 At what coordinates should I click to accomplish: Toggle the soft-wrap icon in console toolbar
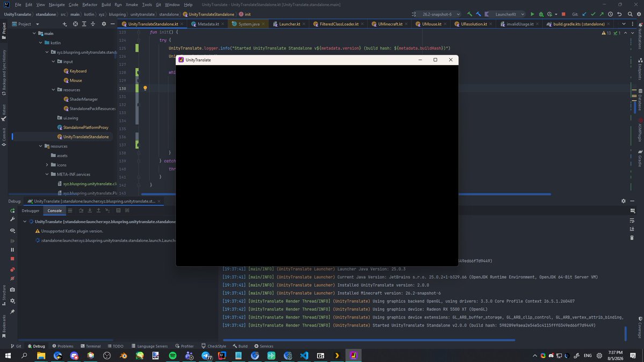tap(632, 220)
